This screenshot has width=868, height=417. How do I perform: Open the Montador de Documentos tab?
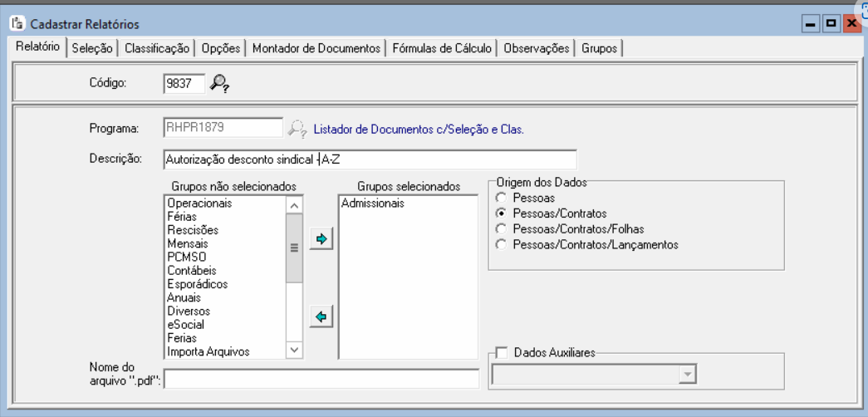(x=316, y=48)
